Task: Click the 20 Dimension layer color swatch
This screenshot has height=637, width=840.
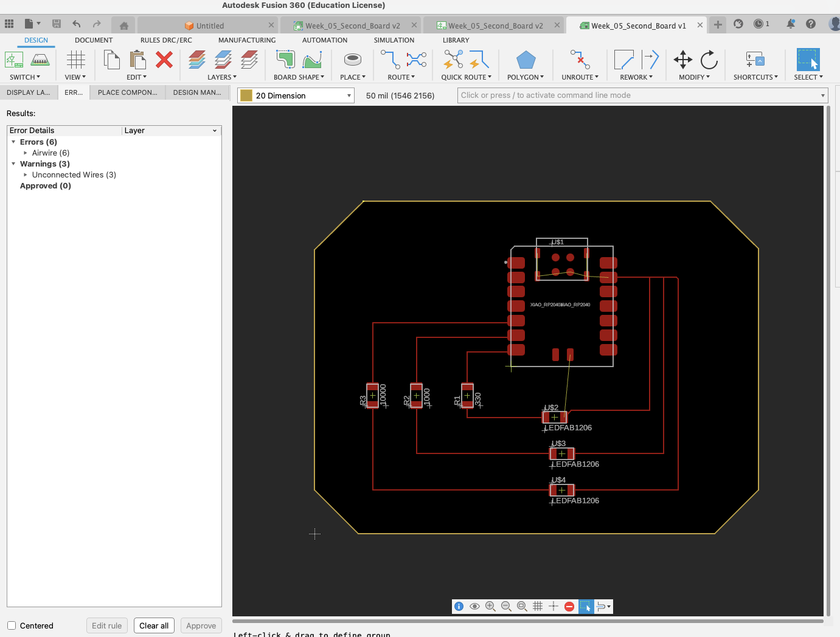Action: click(246, 95)
